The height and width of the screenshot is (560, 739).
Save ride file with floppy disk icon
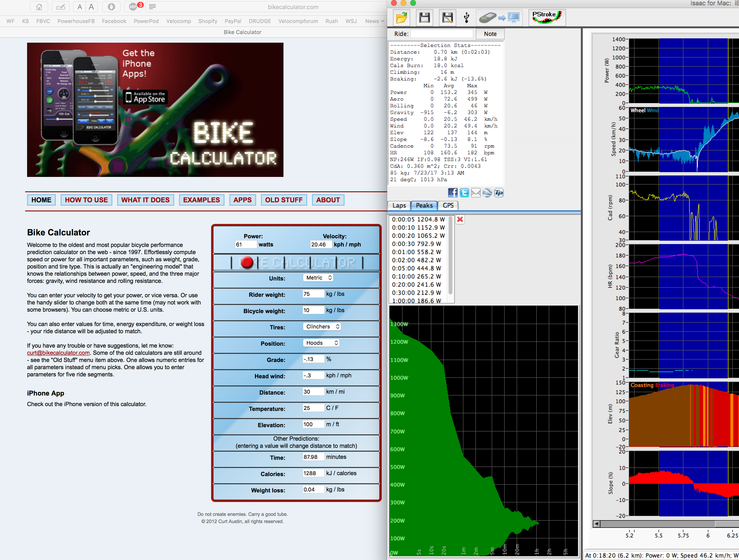click(424, 17)
